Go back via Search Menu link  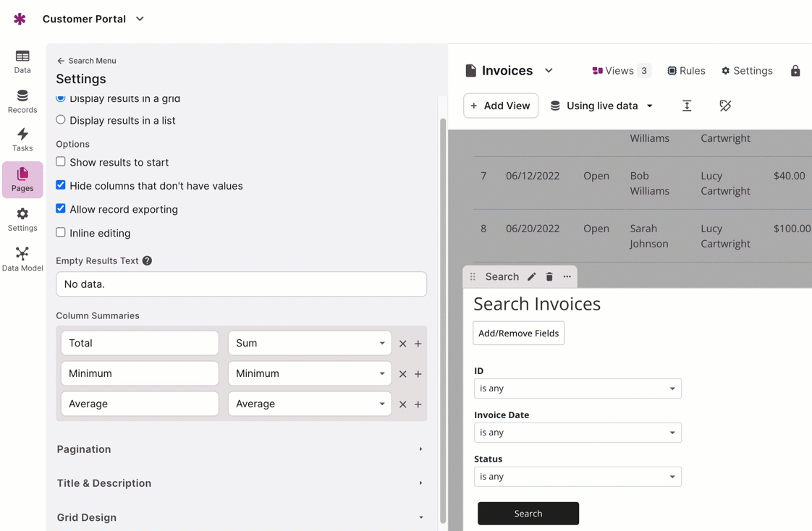click(86, 61)
